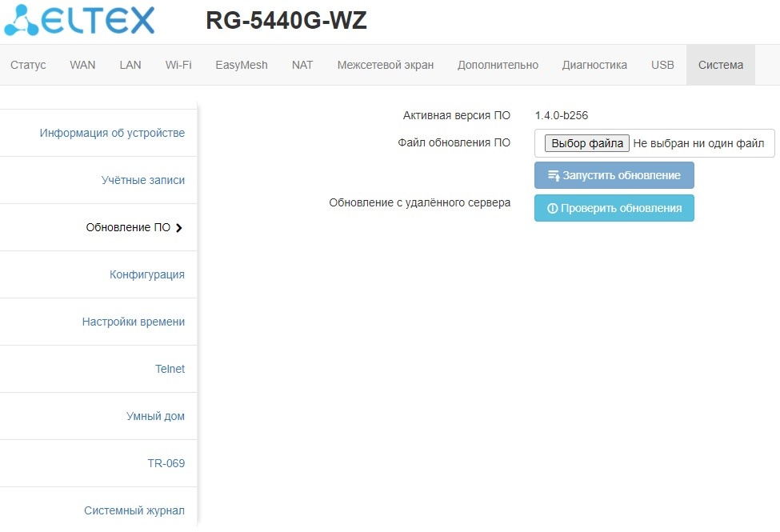Click the Проверить обновления button
780x532 pixels.
pyautogui.click(x=614, y=208)
